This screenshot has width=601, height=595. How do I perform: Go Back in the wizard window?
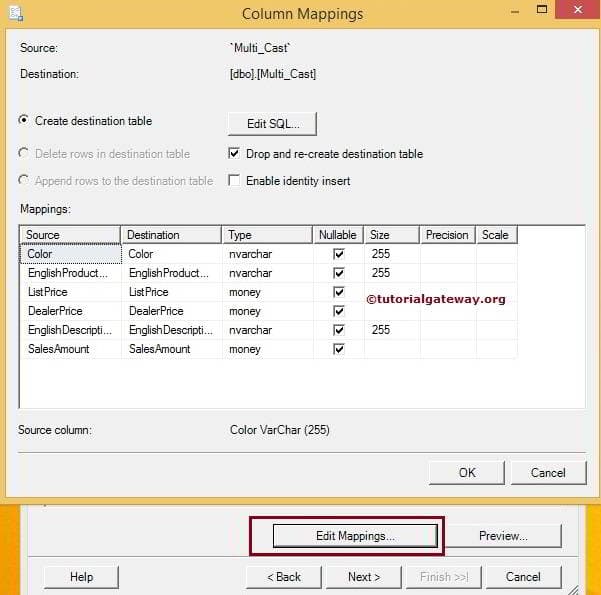click(284, 577)
